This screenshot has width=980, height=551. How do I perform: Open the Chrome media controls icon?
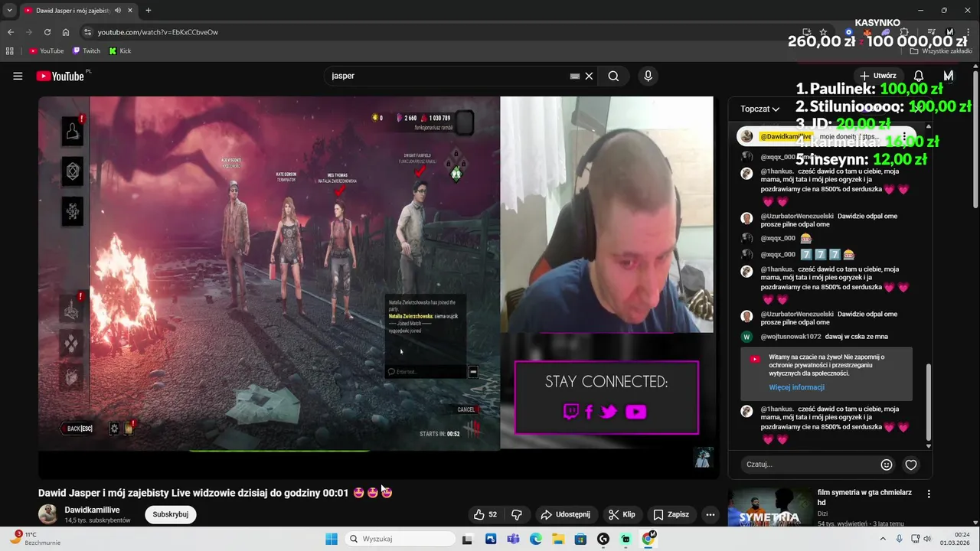[x=930, y=32]
